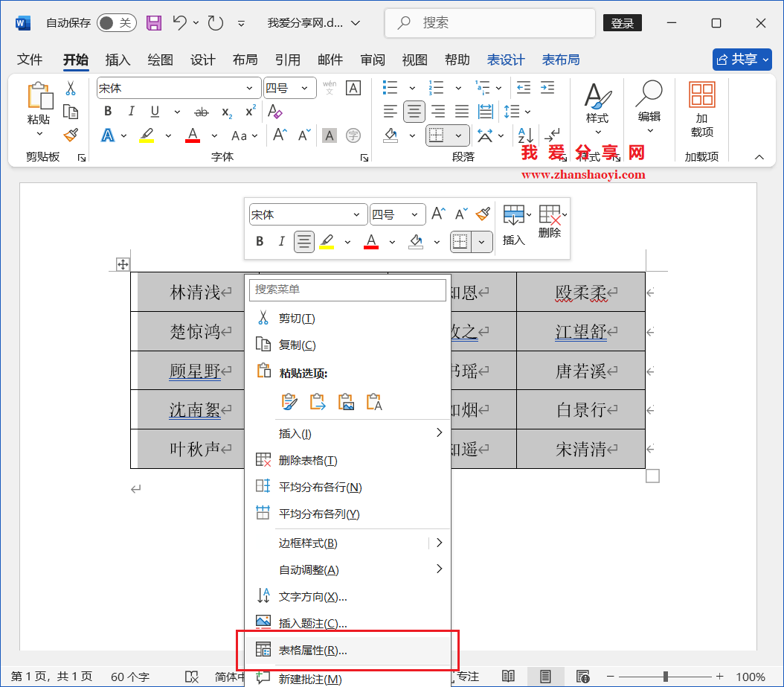This screenshot has width=784, height=687.
Task: Activate Format Painter in clipboard group
Action: (71, 135)
